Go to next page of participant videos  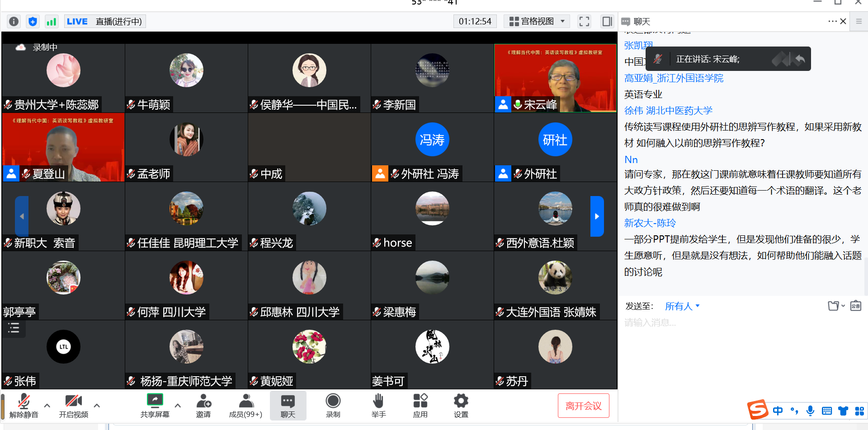click(597, 216)
